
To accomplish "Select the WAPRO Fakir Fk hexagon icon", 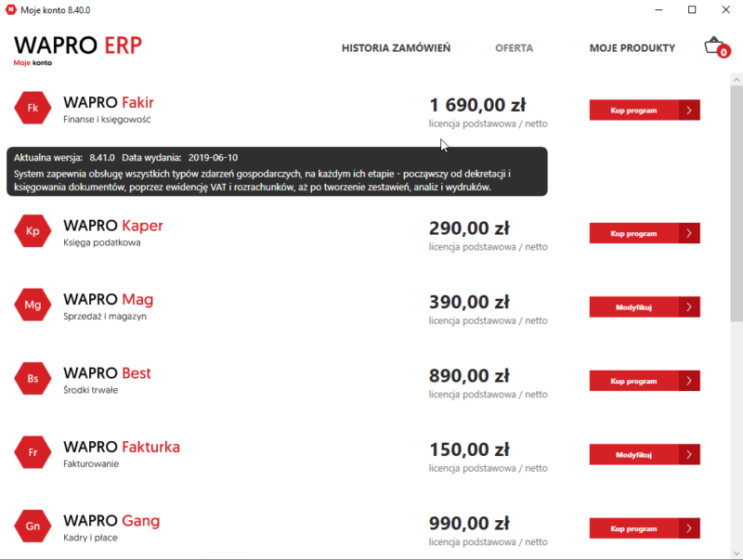I will pos(33,107).
